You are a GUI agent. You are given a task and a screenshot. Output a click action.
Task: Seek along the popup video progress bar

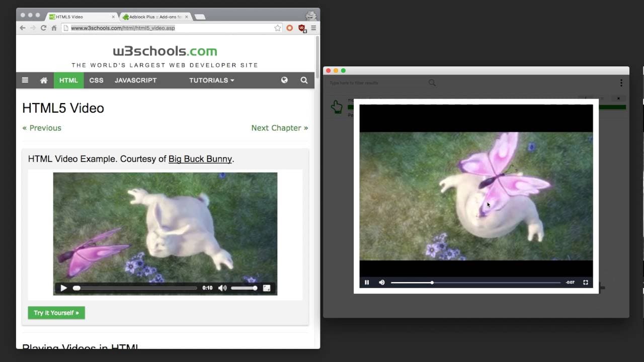click(475, 283)
